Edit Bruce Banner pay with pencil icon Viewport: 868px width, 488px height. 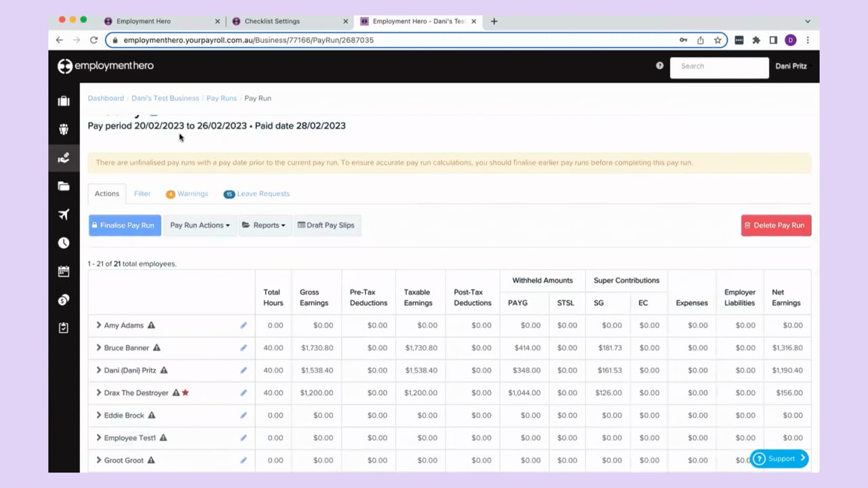tap(243, 348)
